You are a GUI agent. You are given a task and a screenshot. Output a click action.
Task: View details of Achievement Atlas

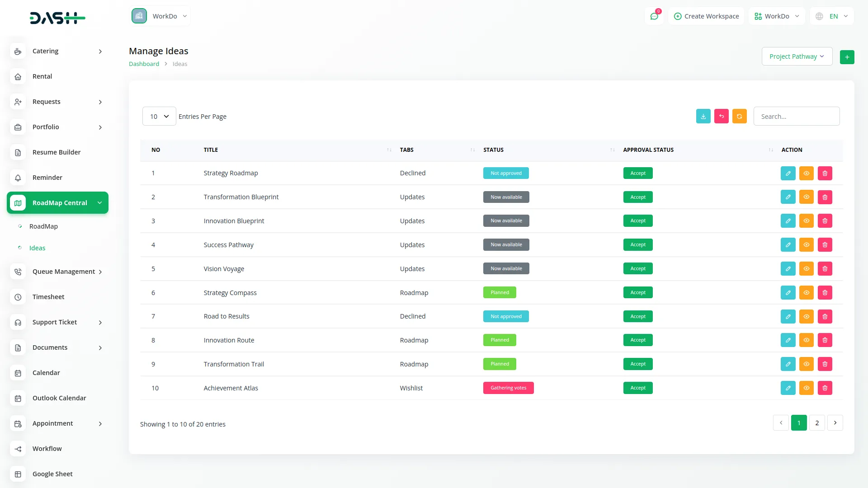(x=807, y=388)
